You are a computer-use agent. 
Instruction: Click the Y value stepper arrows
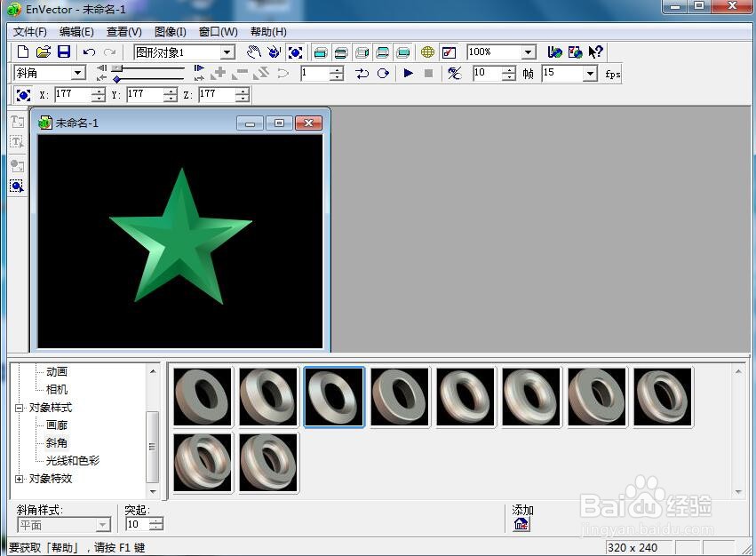[x=170, y=94]
